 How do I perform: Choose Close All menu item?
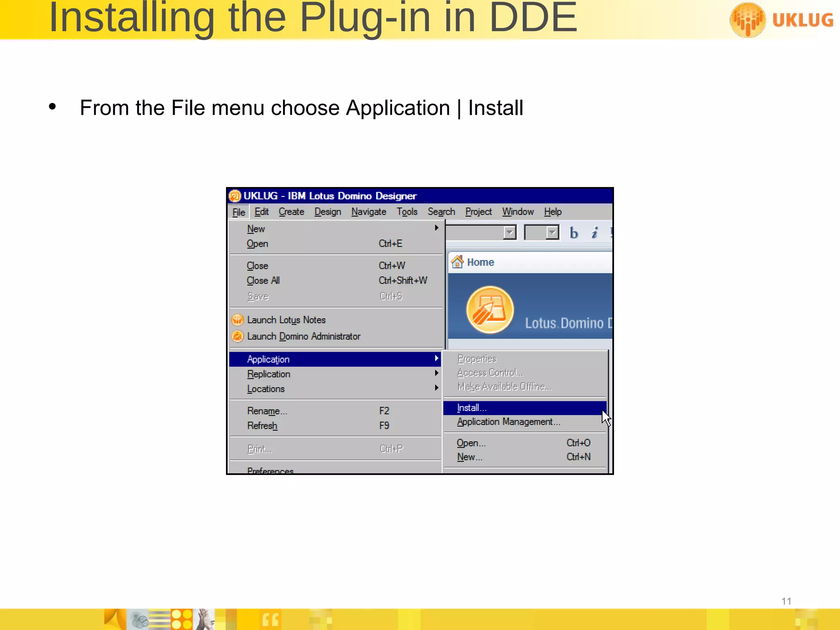(x=336, y=281)
